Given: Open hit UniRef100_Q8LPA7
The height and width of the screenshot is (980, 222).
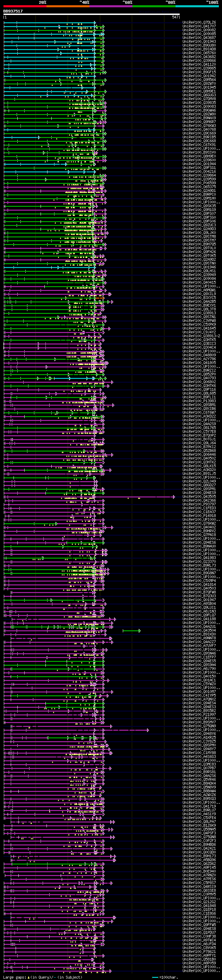Looking at the screenshot, I should (199, 822).
